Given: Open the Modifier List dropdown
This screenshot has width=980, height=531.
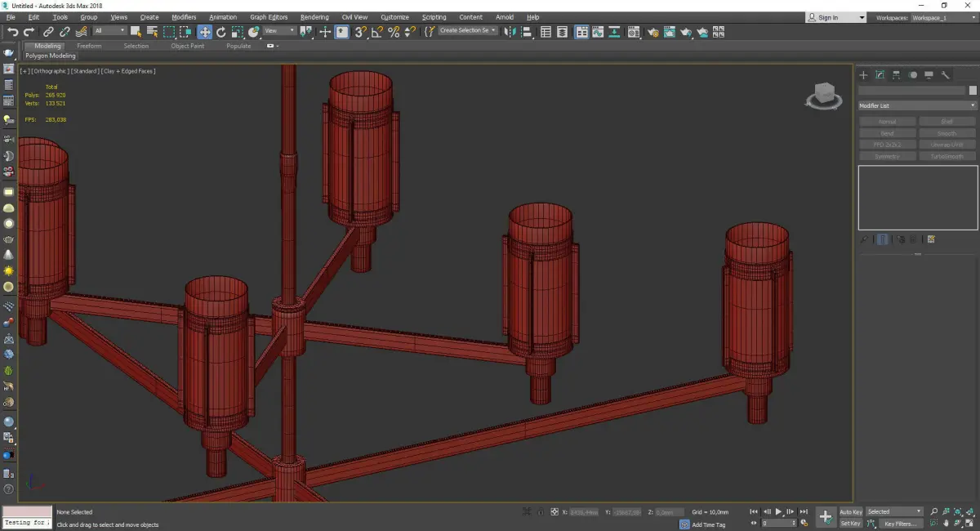Looking at the screenshot, I should pos(917,105).
